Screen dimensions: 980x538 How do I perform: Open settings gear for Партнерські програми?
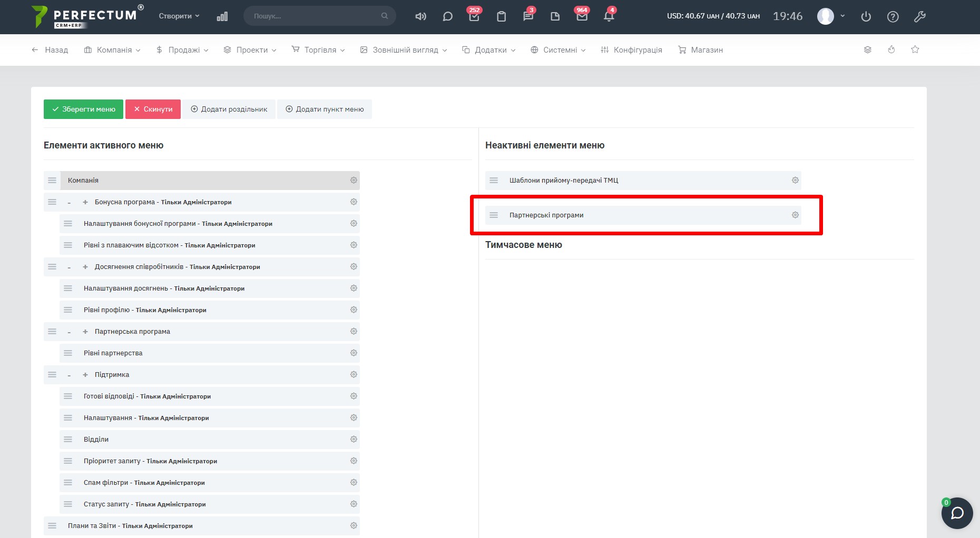(x=795, y=215)
